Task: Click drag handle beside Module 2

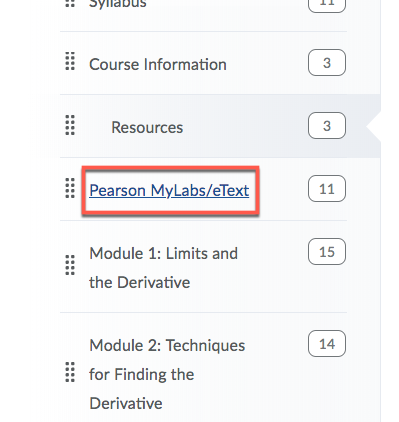Action: [x=70, y=372]
